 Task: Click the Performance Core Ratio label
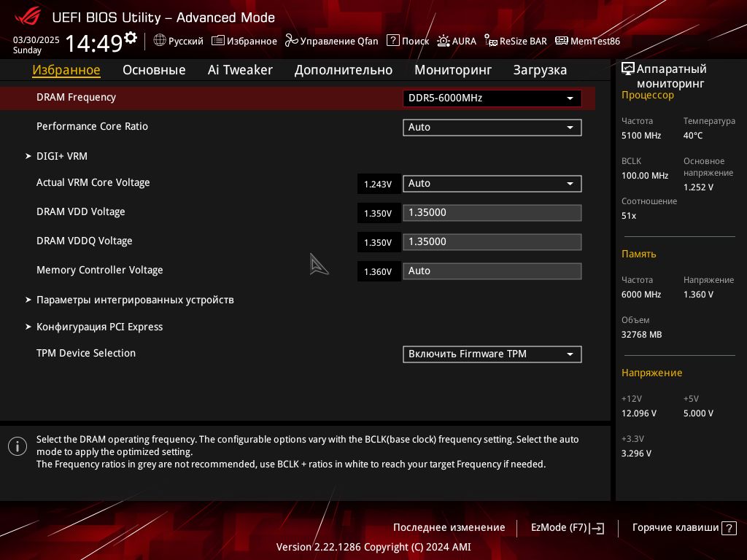click(92, 126)
